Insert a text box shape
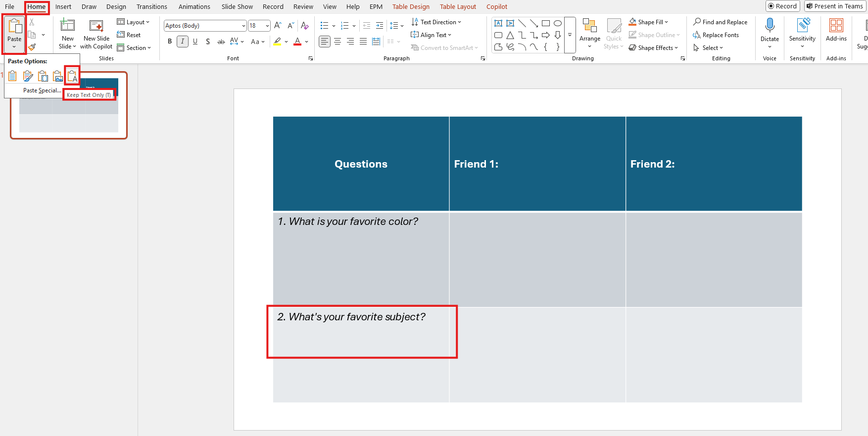 pos(498,23)
